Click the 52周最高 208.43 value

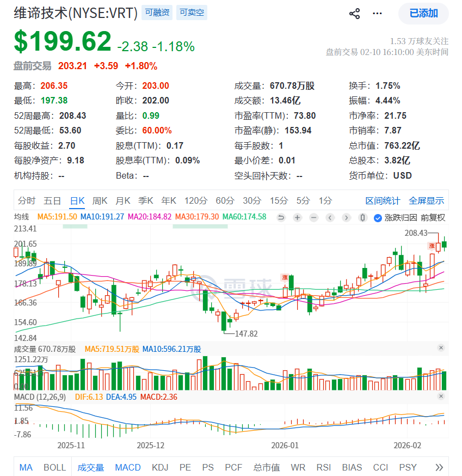[72, 115]
